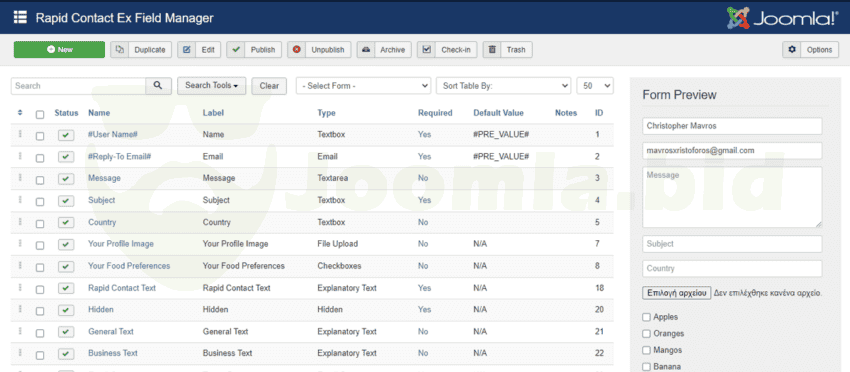Image resolution: width=850 pixels, height=372 pixels.
Task: Expand the Search Tools dropdown
Action: [x=211, y=86]
